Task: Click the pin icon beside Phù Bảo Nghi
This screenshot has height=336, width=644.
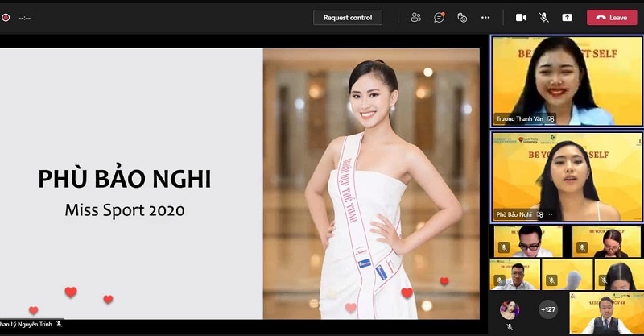Action: pyautogui.click(x=539, y=214)
